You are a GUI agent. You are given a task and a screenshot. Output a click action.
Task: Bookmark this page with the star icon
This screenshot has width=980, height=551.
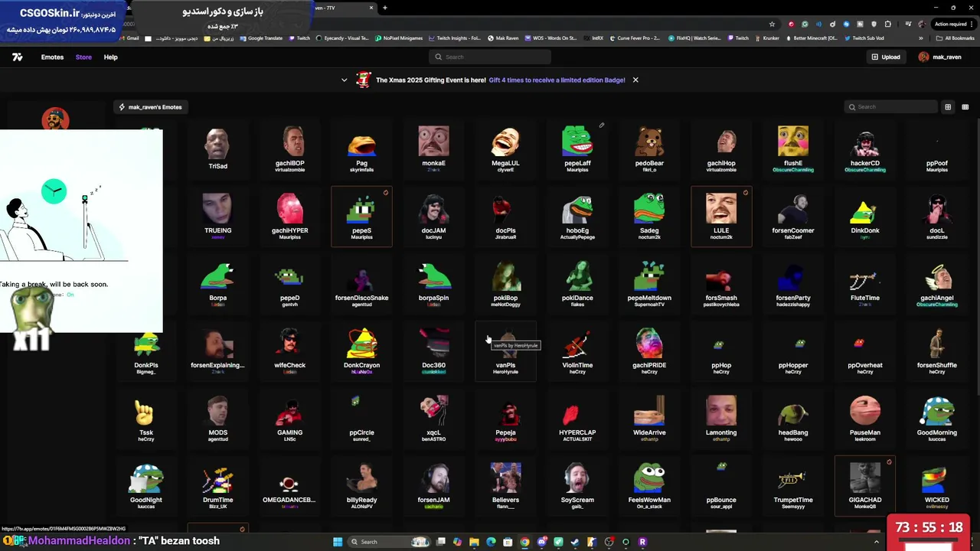[x=772, y=24]
